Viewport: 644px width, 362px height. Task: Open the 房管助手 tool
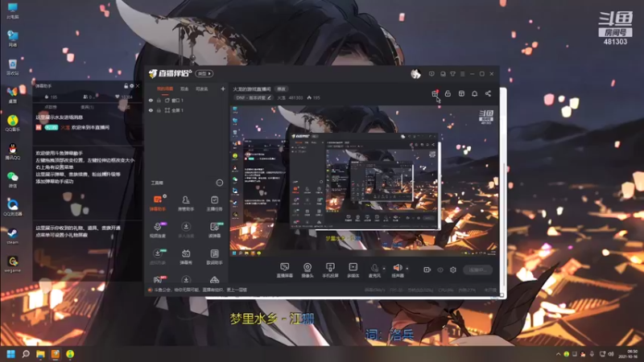point(186,204)
